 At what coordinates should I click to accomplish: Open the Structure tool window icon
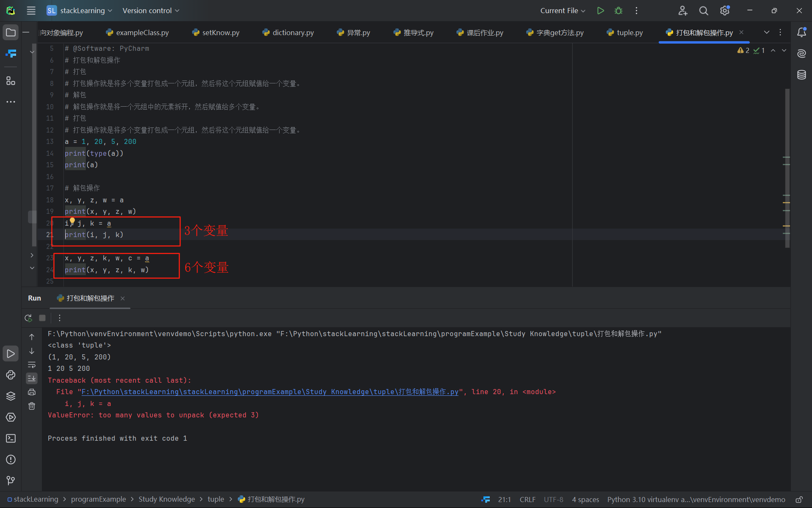[11, 80]
